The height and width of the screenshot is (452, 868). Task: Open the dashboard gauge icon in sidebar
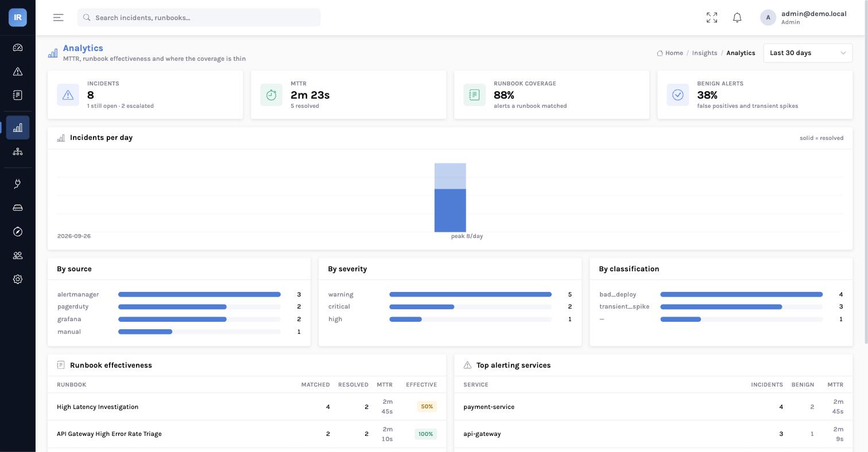tap(18, 48)
